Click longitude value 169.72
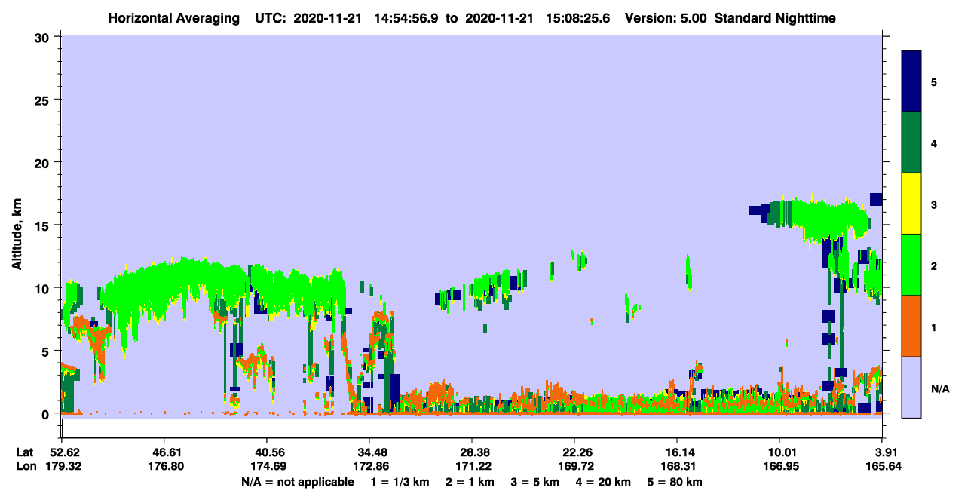This screenshot has height=503, width=980. tap(574, 466)
